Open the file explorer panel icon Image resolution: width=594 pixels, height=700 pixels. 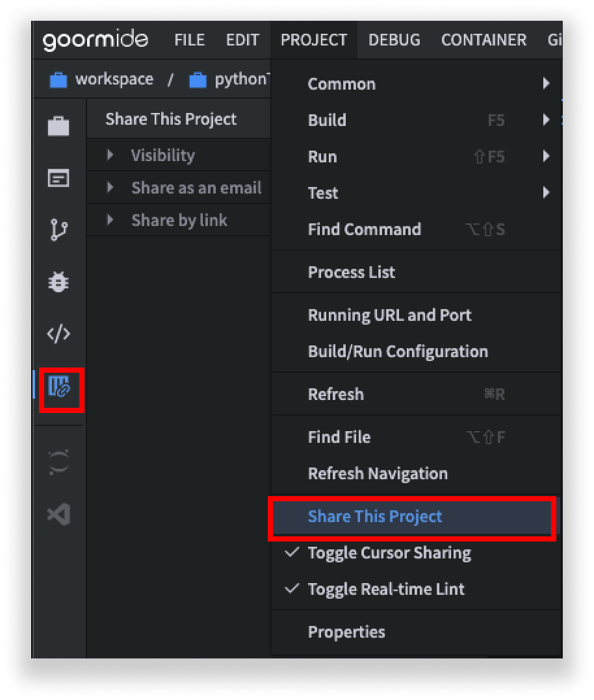[x=58, y=179]
